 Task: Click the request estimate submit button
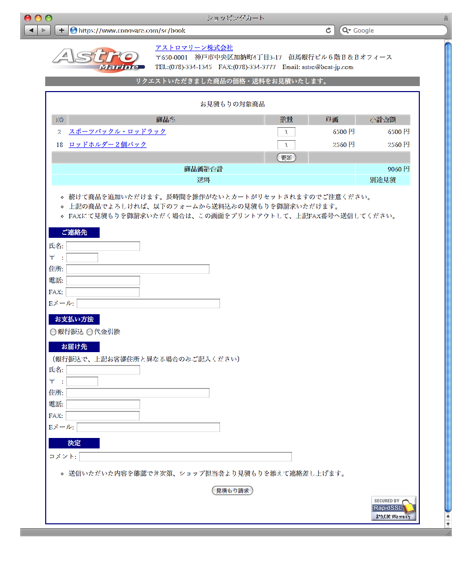(232, 490)
